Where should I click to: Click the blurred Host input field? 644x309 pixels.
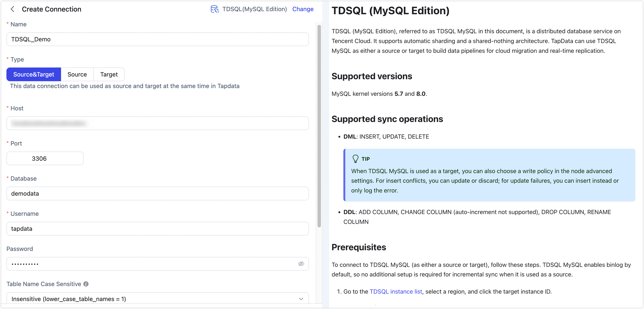pyautogui.click(x=157, y=123)
